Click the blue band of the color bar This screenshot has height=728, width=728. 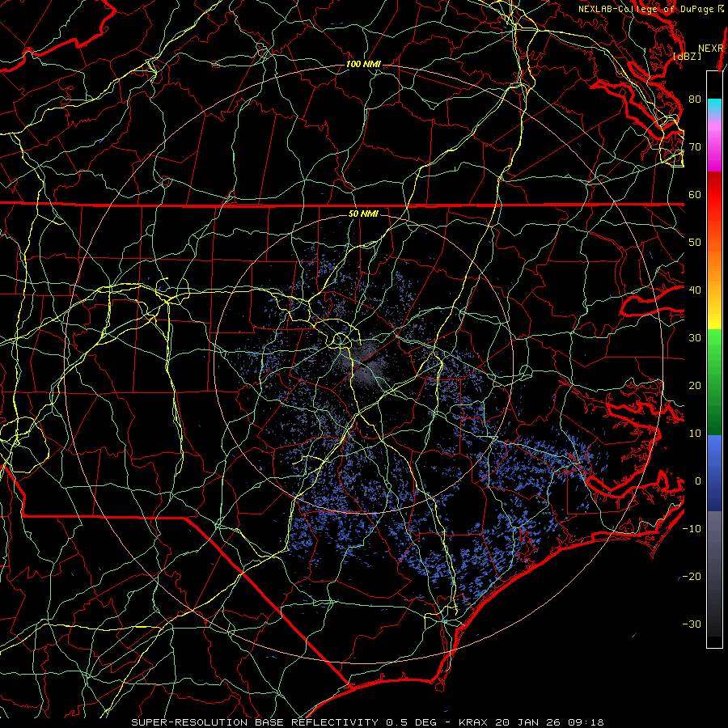(x=714, y=472)
